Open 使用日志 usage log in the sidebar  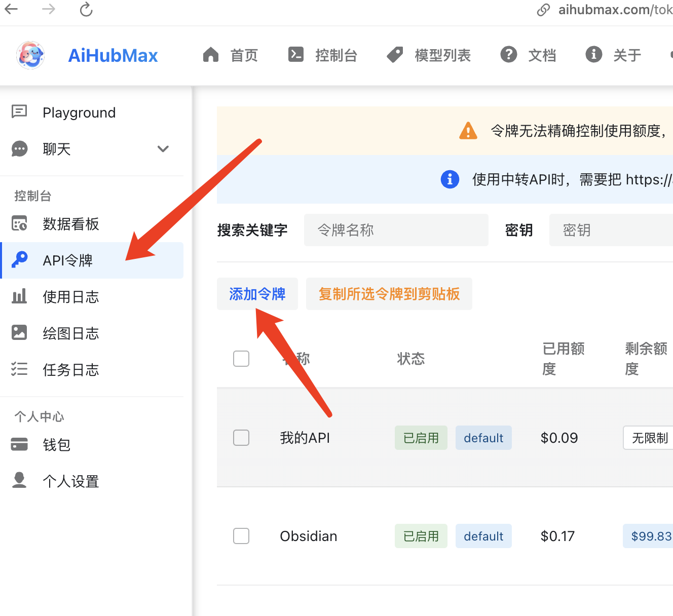point(70,297)
